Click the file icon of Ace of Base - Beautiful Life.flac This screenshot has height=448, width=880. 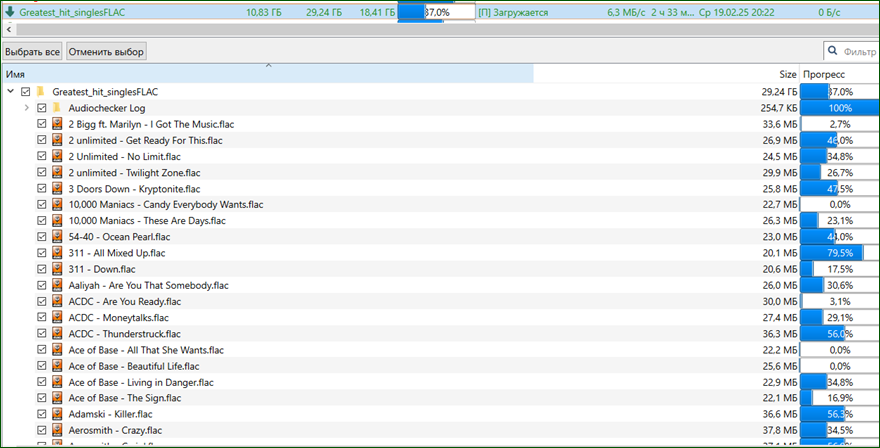[57, 366]
